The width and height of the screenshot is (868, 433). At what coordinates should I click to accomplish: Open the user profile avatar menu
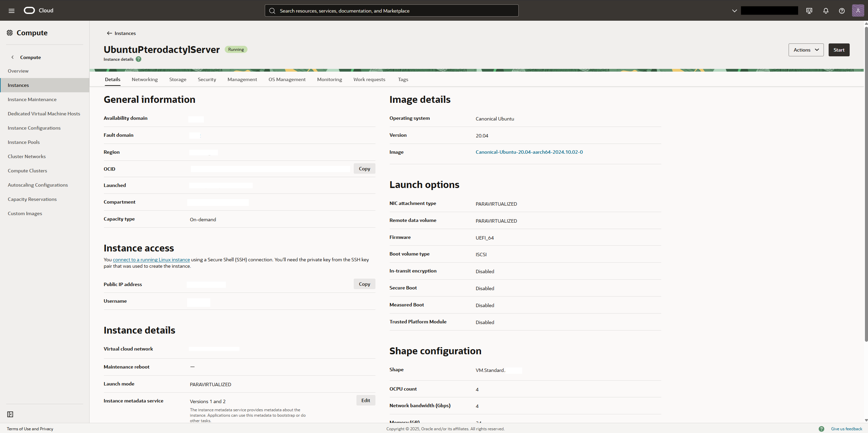[x=858, y=11]
